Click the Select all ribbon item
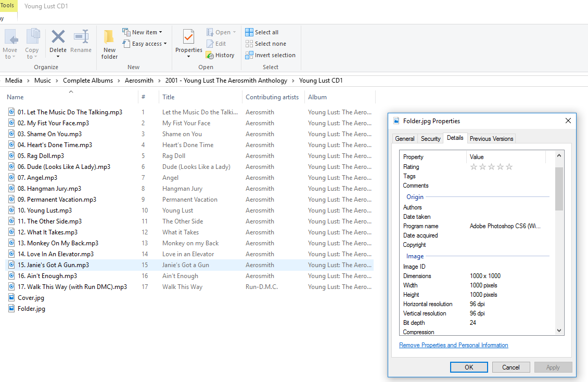This screenshot has height=382, width=588. [x=262, y=32]
